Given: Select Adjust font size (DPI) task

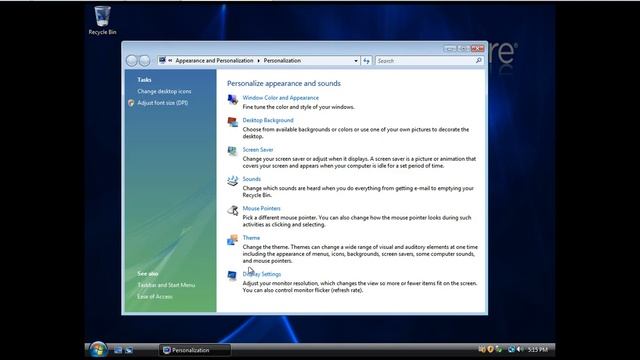Looking at the screenshot, I should click(163, 103).
